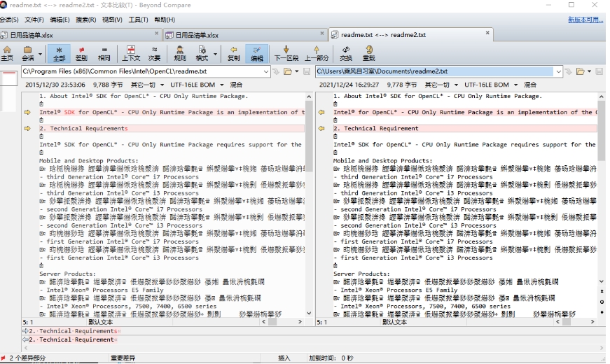Open the Search (搜索) menu

coord(85,20)
